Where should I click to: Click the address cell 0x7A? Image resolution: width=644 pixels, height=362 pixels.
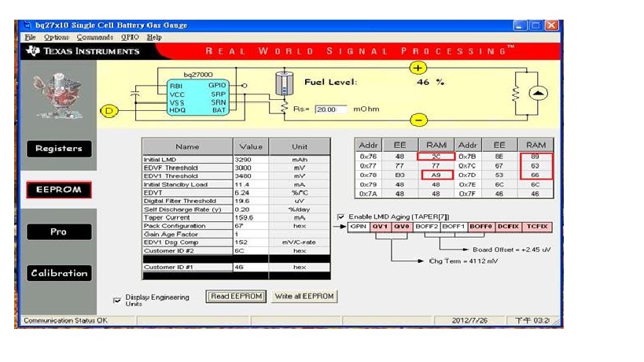(x=369, y=194)
